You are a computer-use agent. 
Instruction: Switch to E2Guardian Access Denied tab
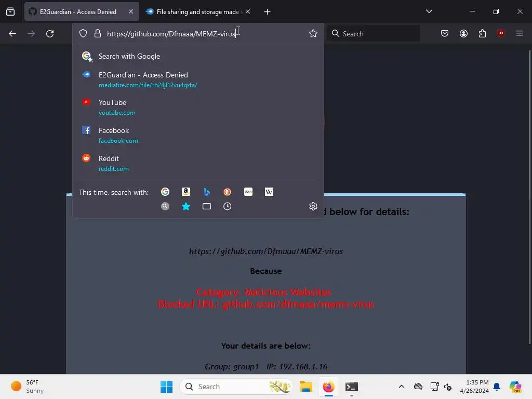pos(82,11)
